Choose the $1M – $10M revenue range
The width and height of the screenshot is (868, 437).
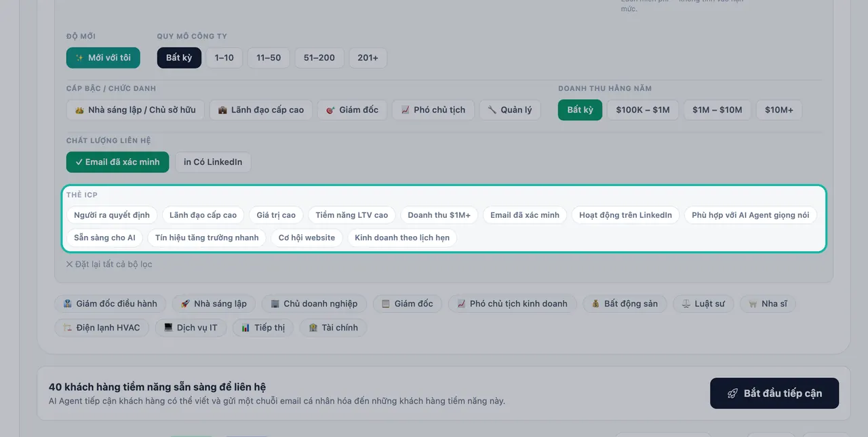click(717, 110)
